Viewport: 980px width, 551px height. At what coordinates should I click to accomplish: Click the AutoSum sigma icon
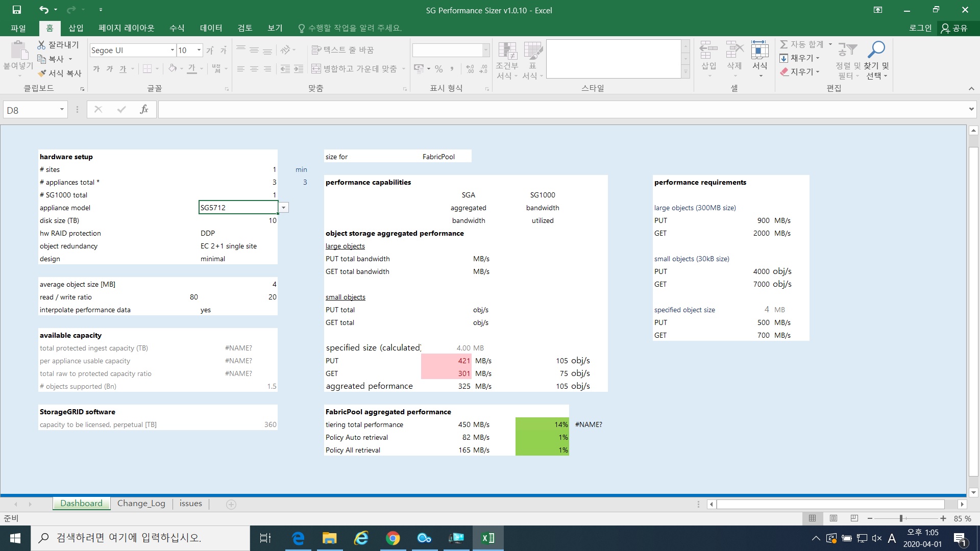click(x=784, y=44)
